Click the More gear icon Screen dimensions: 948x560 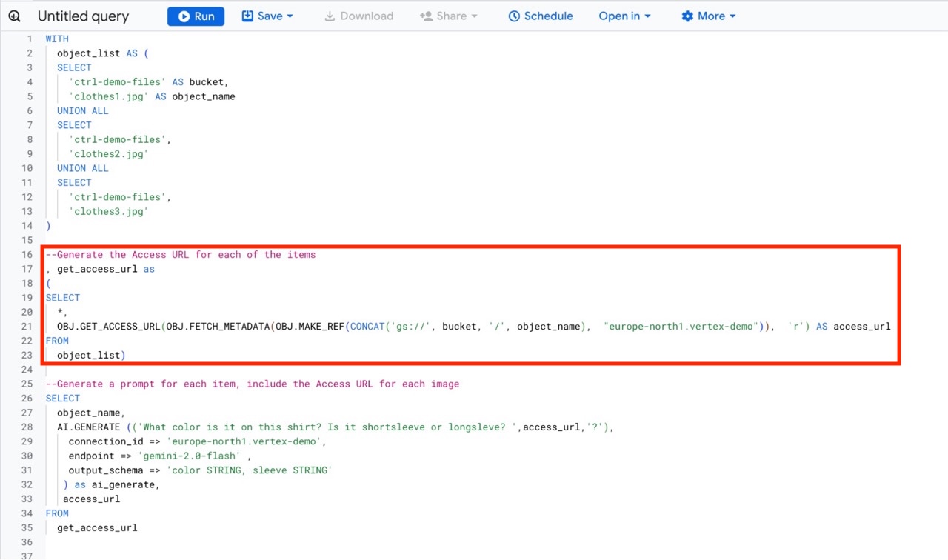687,16
